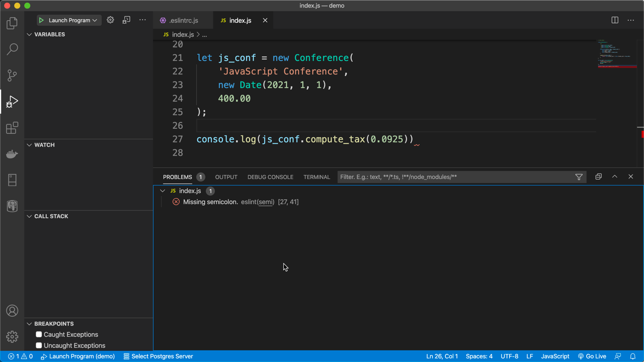Image resolution: width=644 pixels, height=362 pixels.
Task: Click Launch Program (demo) in status bar
Action: point(77,356)
